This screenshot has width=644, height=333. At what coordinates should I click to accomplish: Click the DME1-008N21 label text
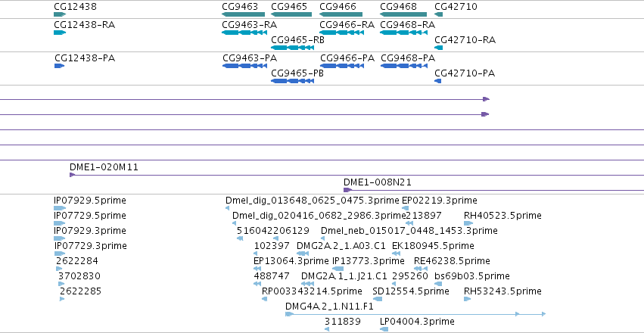tap(378, 182)
